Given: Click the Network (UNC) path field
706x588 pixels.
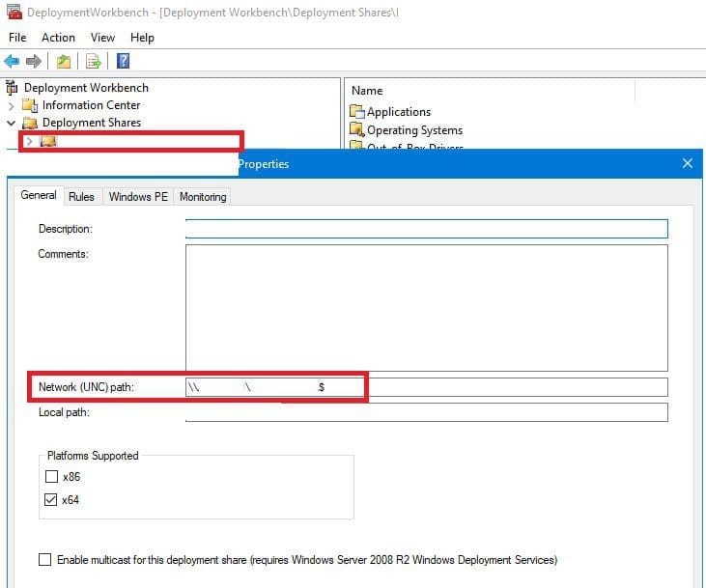Looking at the screenshot, I should pyautogui.click(x=426, y=387).
